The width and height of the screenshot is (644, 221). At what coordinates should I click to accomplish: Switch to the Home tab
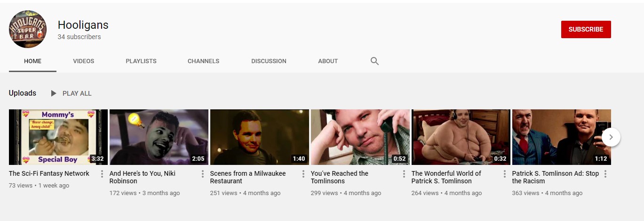(33, 61)
